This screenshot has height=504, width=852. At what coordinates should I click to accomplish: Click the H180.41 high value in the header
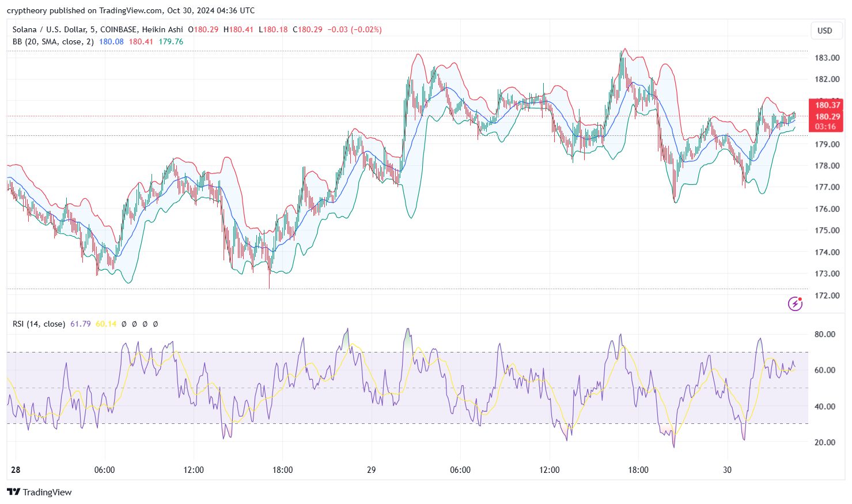pos(238,29)
